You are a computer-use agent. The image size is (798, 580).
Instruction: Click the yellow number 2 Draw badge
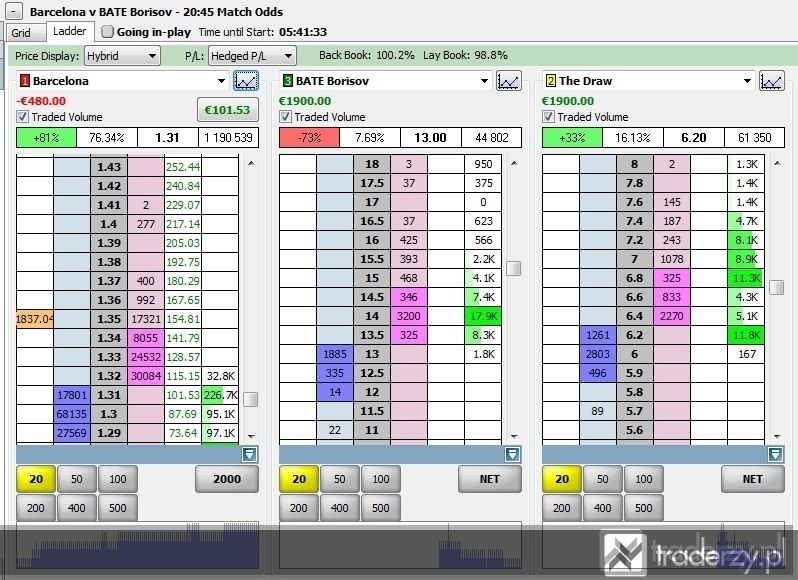[x=551, y=81]
